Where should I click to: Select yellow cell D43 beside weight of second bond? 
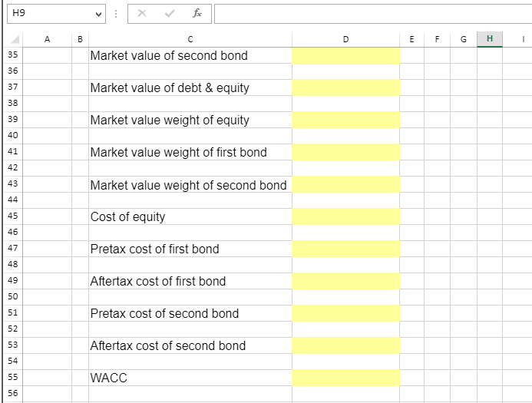coord(345,184)
